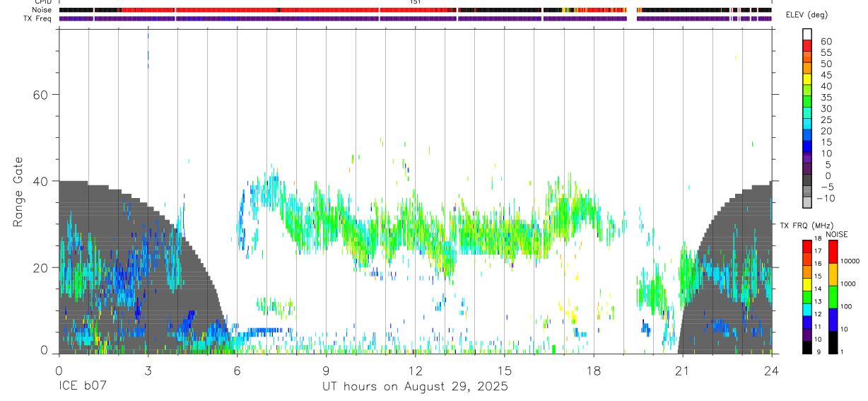Screen dimensions: 868x401
Task: Click the yellow 14–15 MHz segment of TX FRQ bar
Action: 807,284
